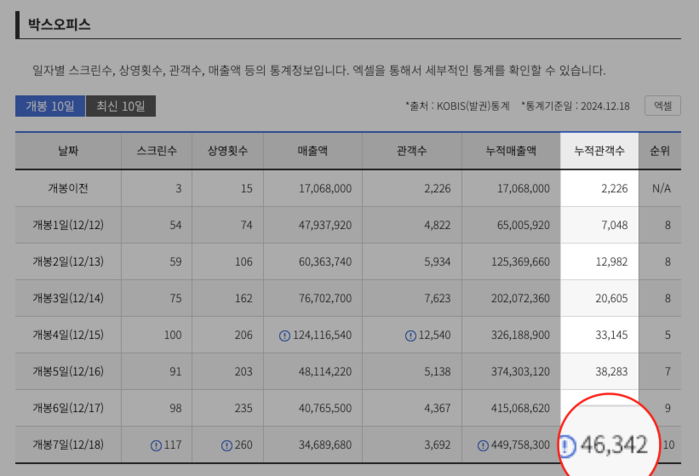
Task: Click the highlighted 누적관객수 column header
Action: (x=599, y=151)
